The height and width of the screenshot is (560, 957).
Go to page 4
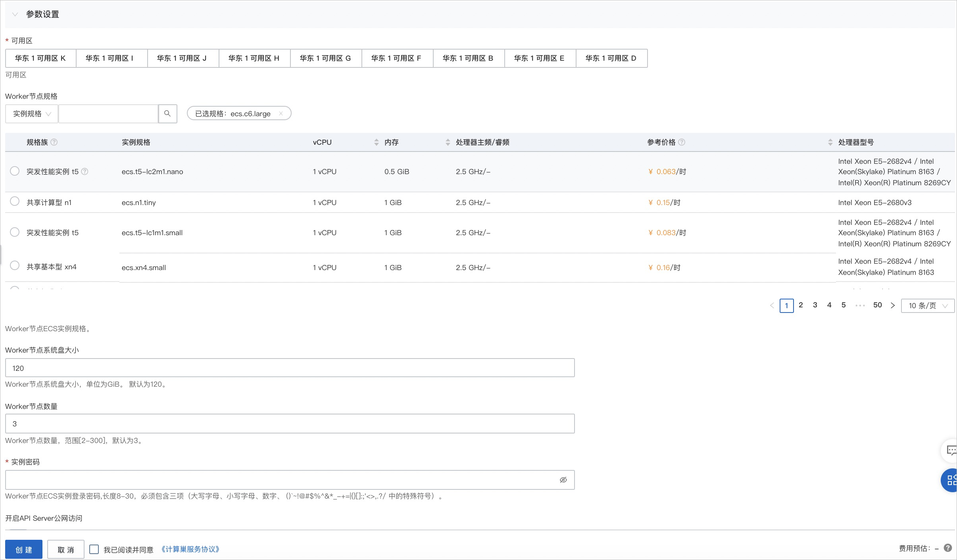[x=829, y=305]
